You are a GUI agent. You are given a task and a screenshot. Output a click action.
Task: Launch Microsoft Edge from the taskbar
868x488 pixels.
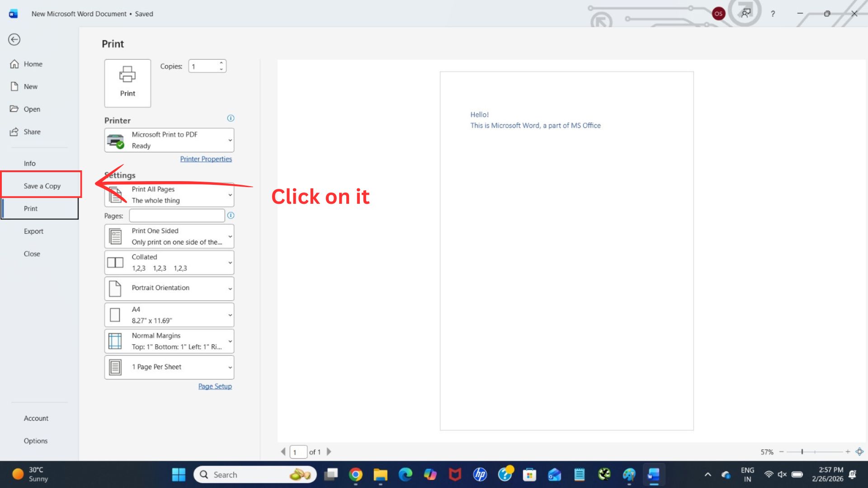click(405, 474)
